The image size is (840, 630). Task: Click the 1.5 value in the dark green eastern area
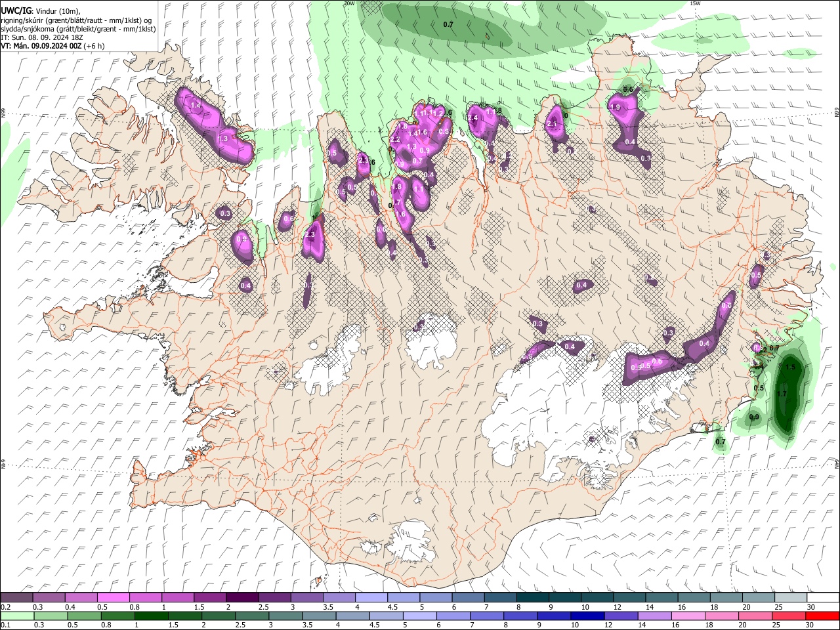tap(790, 367)
